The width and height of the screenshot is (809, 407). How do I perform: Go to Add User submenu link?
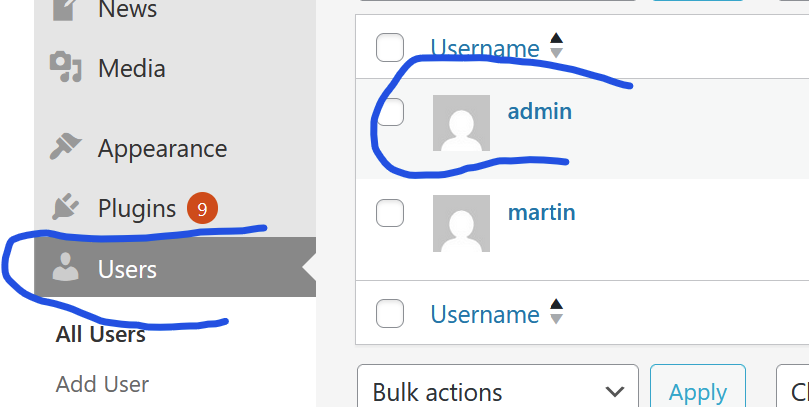coord(102,384)
